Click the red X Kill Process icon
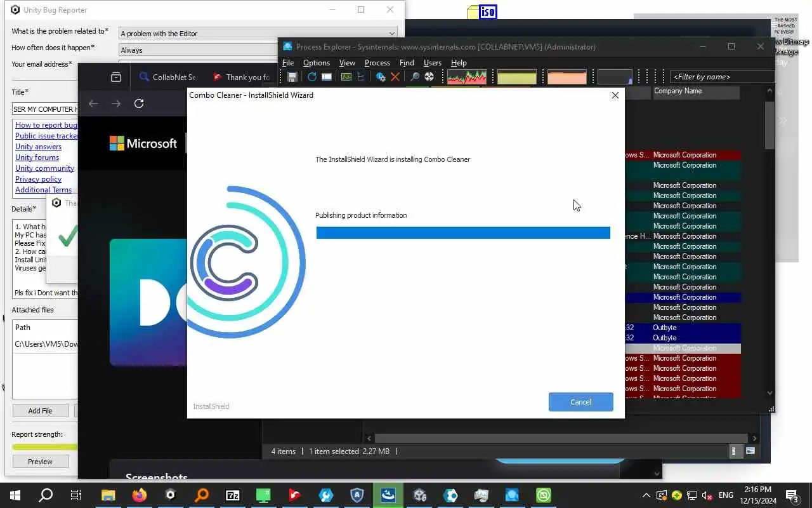812x508 pixels. 395,77
